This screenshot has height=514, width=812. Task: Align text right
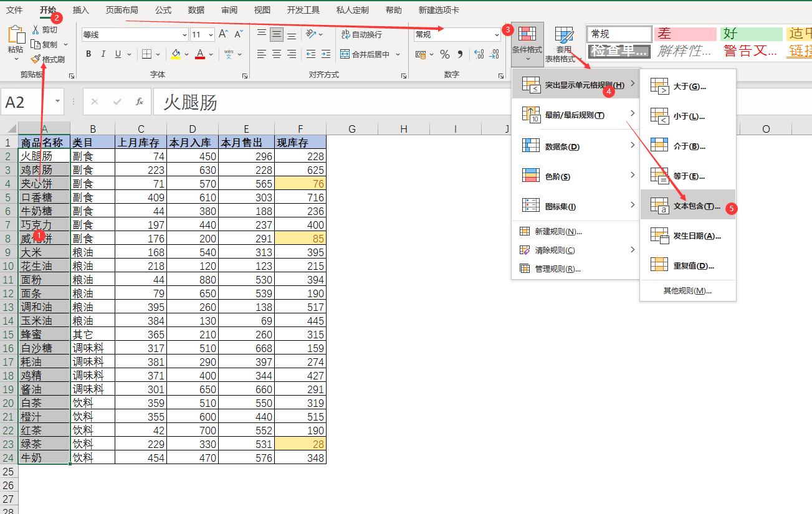pyautogui.click(x=291, y=54)
